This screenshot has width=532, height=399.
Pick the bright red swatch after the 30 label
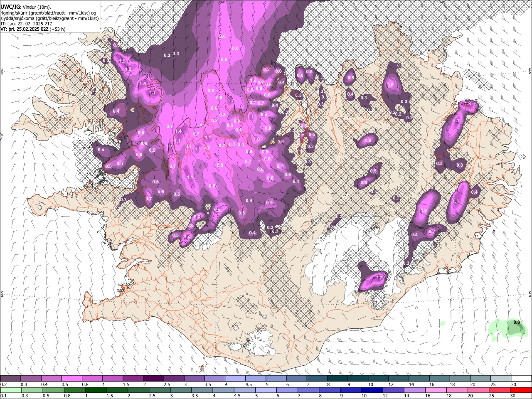point(521,390)
